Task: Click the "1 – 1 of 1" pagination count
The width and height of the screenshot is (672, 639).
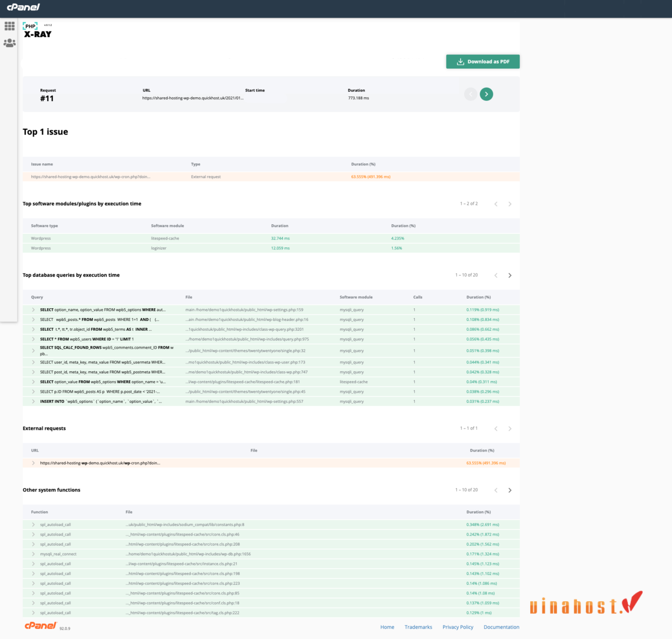Action: (x=469, y=428)
